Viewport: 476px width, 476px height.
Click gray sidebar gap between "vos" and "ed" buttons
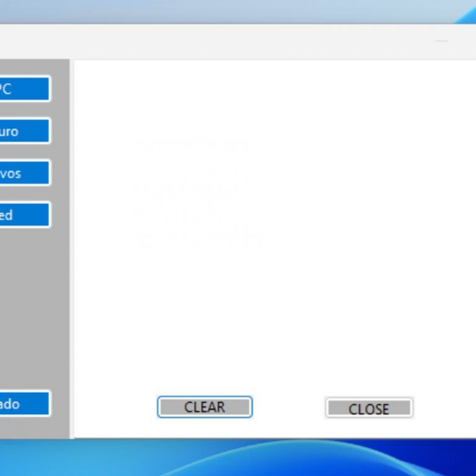(25, 194)
